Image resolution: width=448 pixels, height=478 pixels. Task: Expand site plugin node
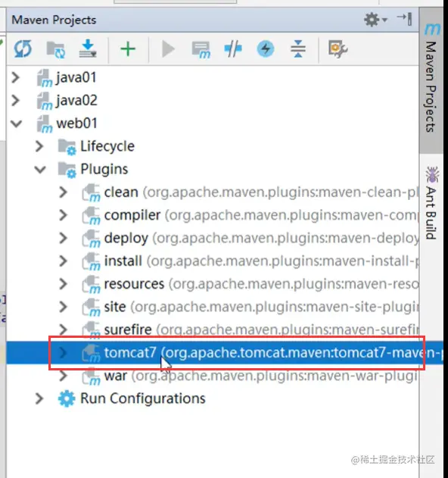pyautogui.click(x=63, y=307)
